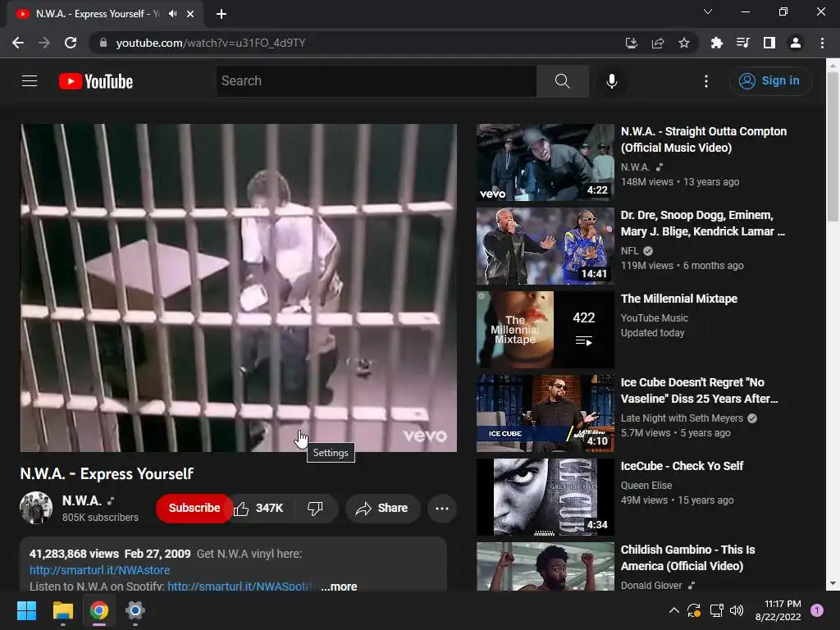Open the YouTube guide hamburger menu
The image size is (840, 630).
[x=30, y=81]
